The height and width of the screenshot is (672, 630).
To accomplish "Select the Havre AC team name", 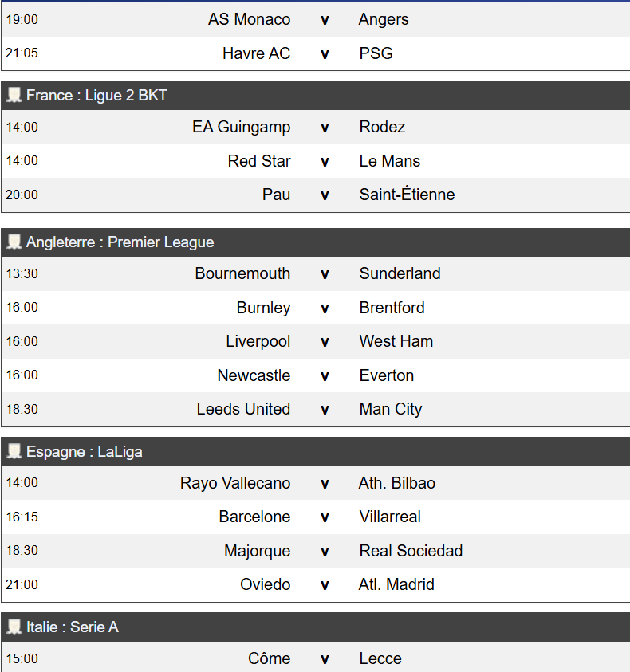I will [256, 54].
